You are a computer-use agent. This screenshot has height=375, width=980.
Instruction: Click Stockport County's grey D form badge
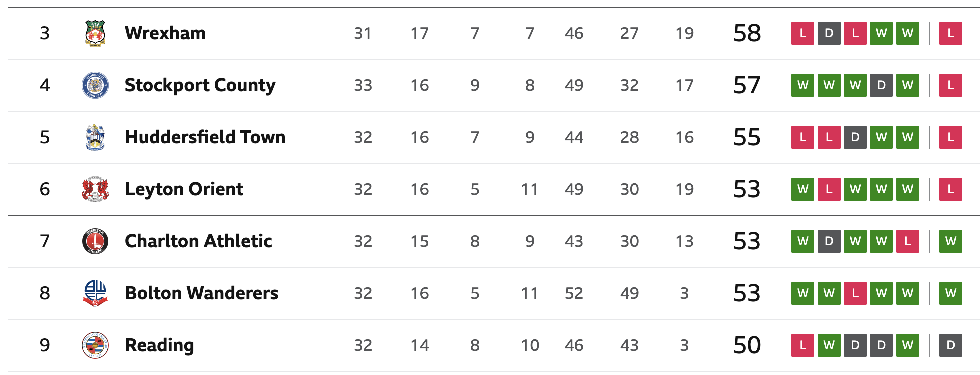pos(881,85)
